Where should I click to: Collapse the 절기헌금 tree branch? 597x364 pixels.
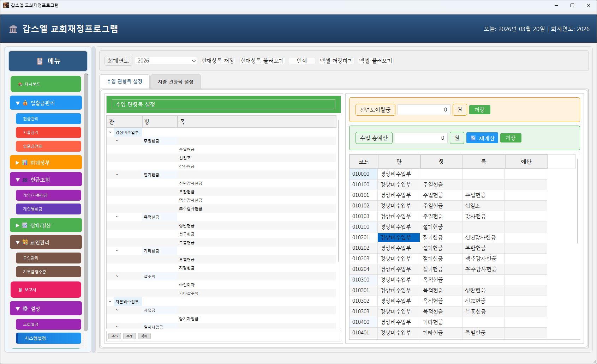click(x=117, y=175)
